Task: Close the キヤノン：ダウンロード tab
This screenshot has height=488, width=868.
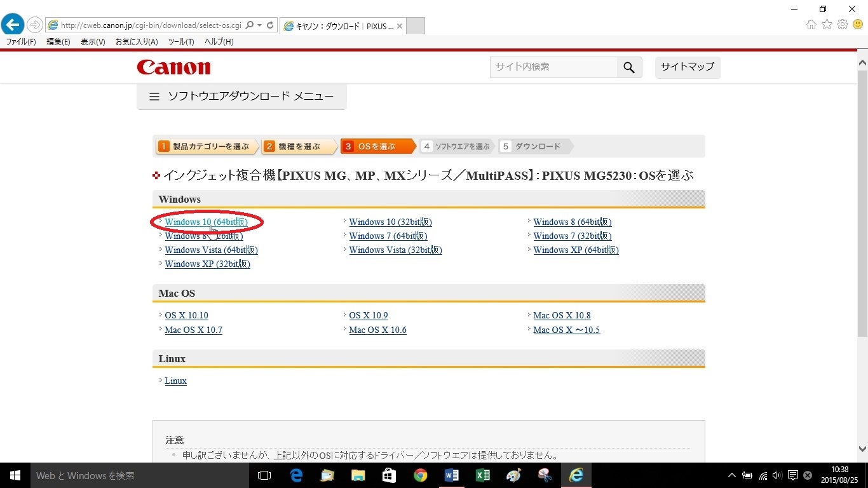Action: click(399, 26)
